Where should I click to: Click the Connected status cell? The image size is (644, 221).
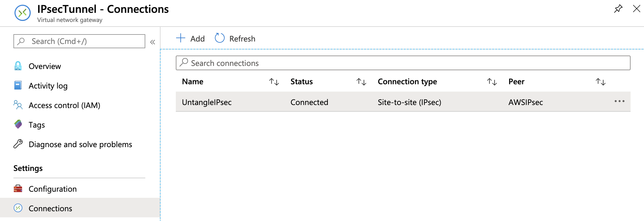tap(309, 102)
